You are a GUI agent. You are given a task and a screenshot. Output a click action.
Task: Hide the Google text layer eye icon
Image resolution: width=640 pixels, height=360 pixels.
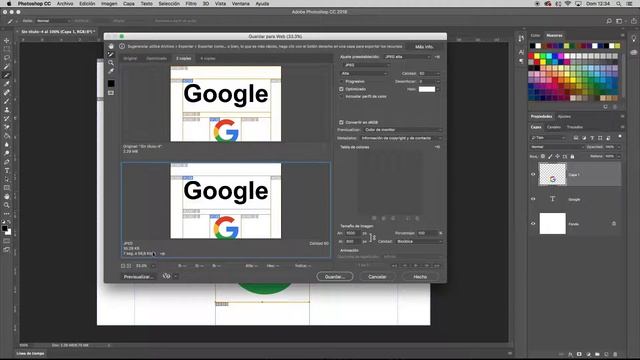click(533, 199)
